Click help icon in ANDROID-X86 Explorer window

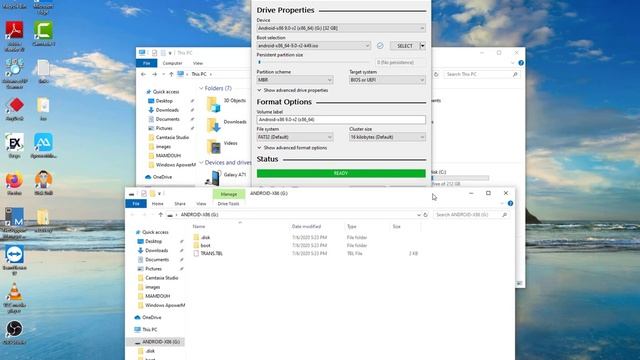510,203
